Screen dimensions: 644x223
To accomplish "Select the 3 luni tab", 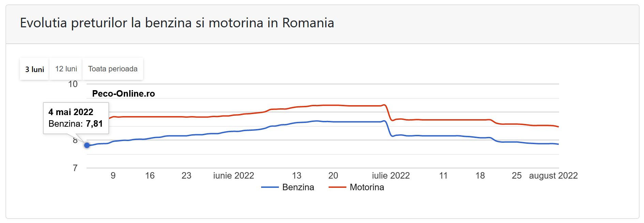I will (x=34, y=69).
